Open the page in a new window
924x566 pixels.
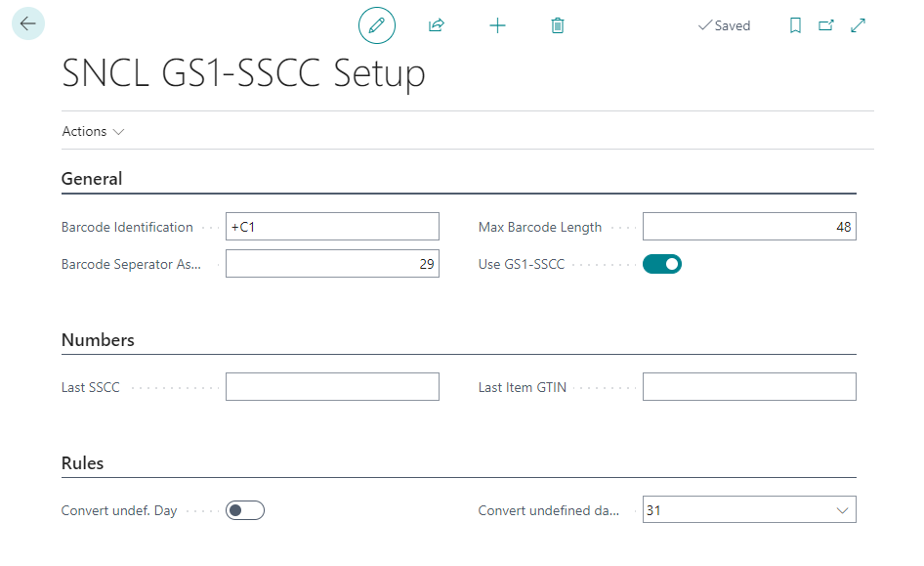tap(826, 25)
